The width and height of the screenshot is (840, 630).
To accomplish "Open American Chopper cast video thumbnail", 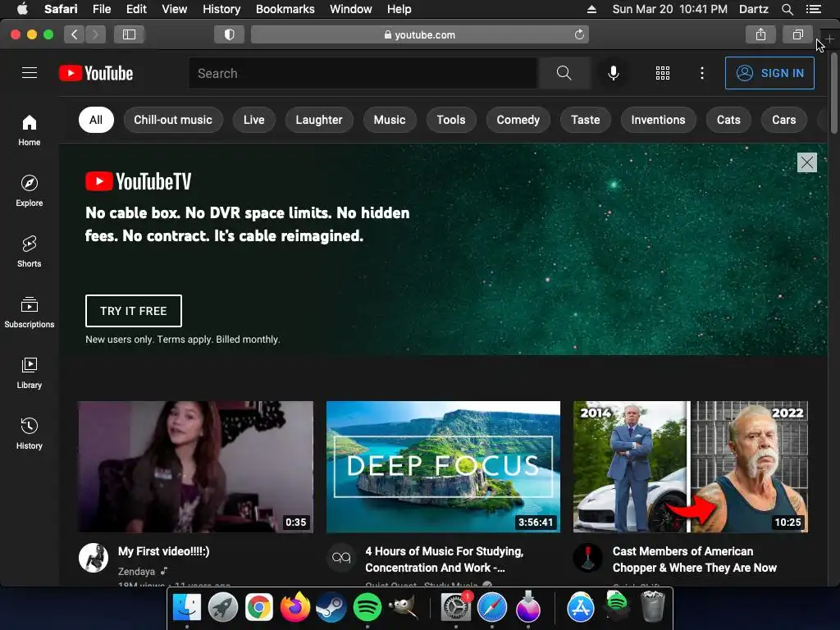I will pos(691,467).
